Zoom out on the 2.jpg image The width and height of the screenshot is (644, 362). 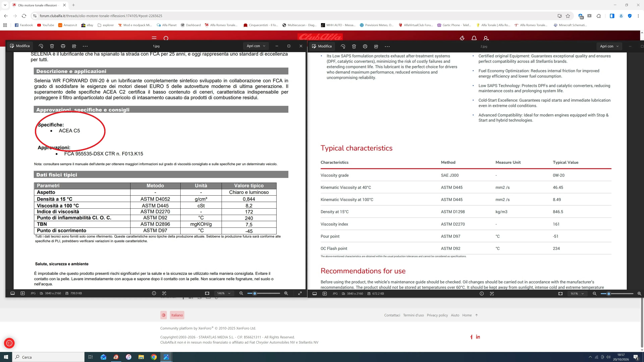pos(595,294)
